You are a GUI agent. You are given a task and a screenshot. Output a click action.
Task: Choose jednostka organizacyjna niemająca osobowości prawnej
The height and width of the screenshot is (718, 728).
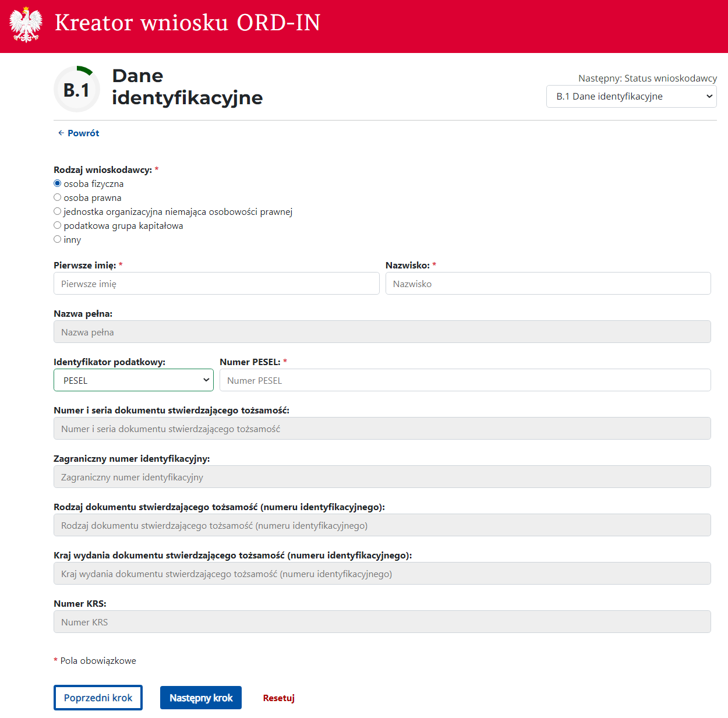coord(58,211)
